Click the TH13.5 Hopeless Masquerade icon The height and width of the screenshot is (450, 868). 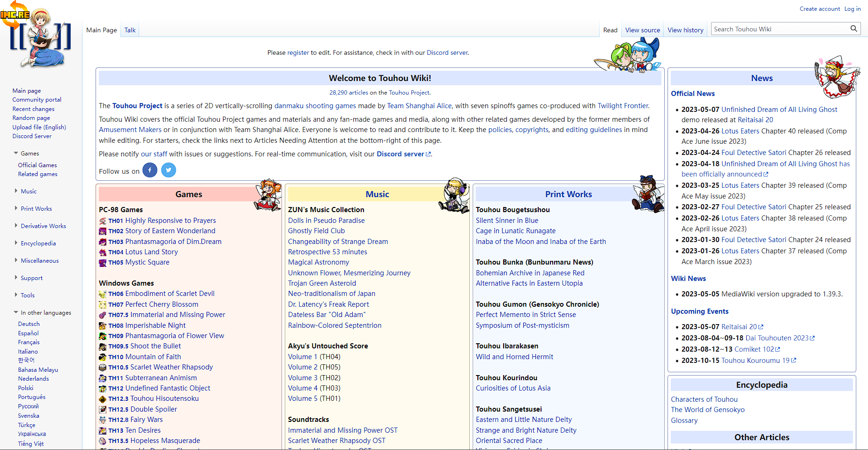tap(103, 441)
